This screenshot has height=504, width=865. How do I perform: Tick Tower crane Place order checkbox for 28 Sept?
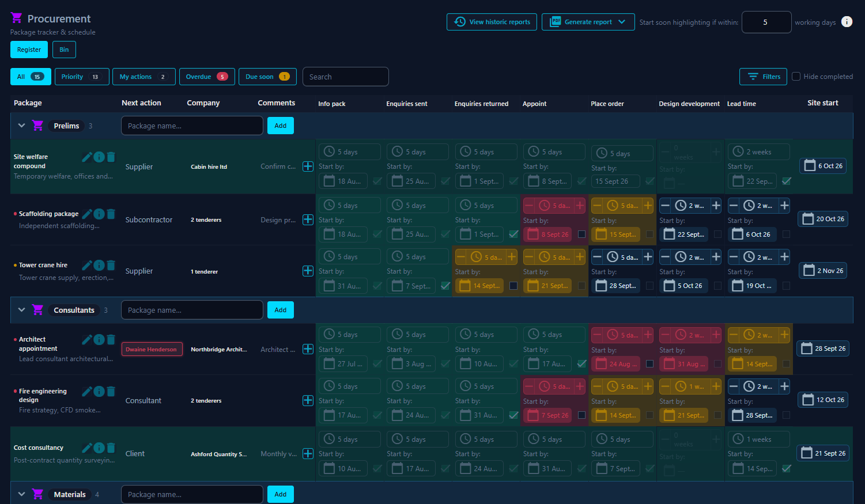pyautogui.click(x=650, y=286)
